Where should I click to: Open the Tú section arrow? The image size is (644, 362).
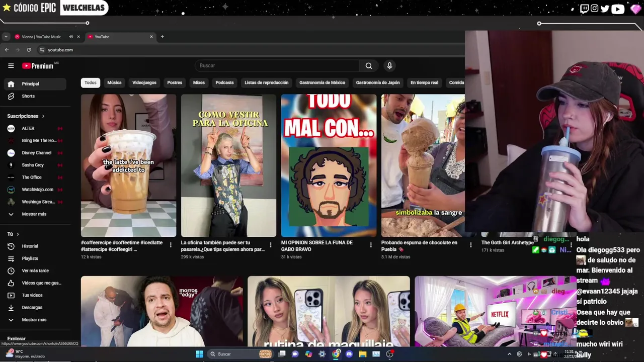pos(18,234)
